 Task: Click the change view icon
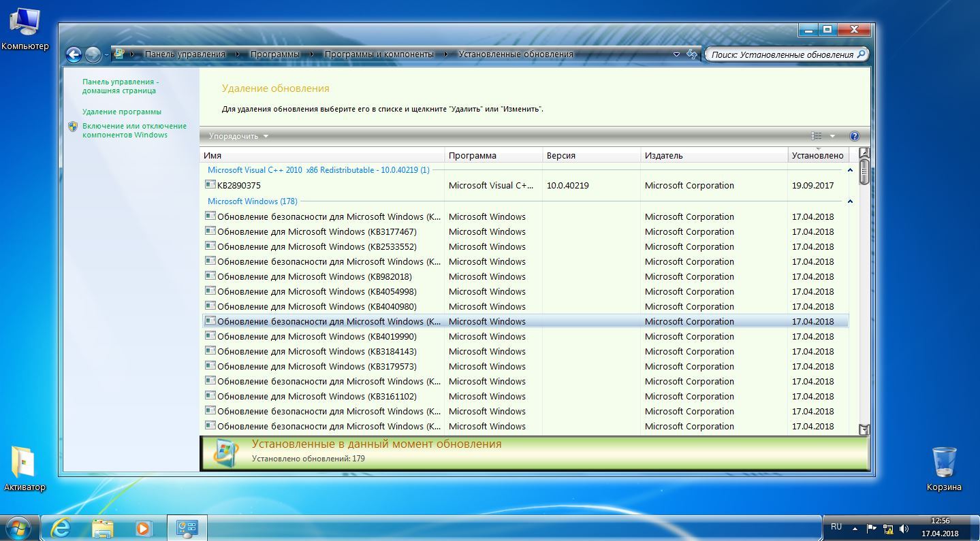(x=817, y=136)
